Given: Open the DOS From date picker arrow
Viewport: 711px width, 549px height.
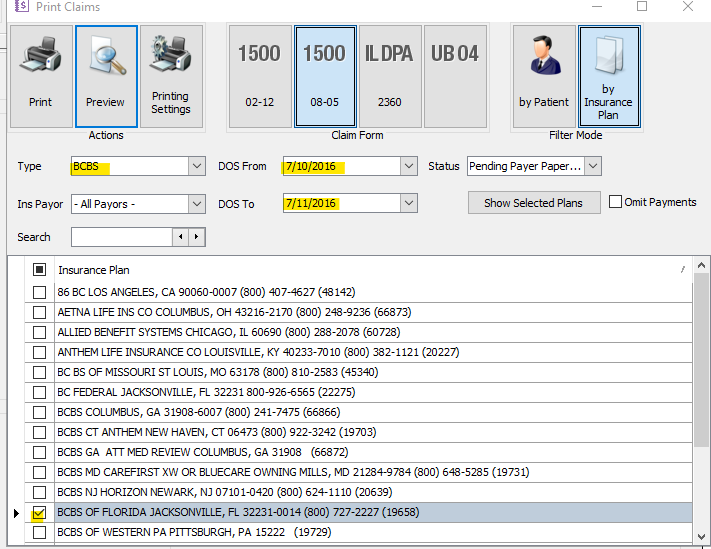Looking at the screenshot, I should click(409, 166).
